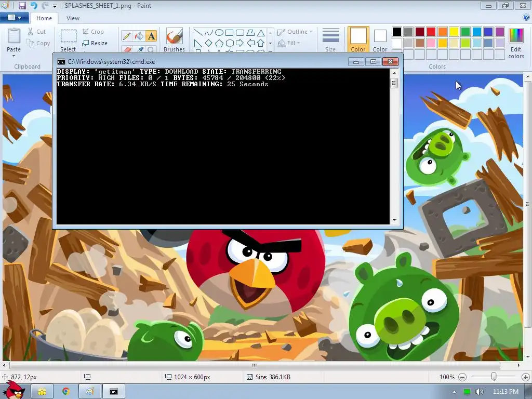The image size is (532, 399).
Task: Pick the red color swatch
Action: pos(431,32)
